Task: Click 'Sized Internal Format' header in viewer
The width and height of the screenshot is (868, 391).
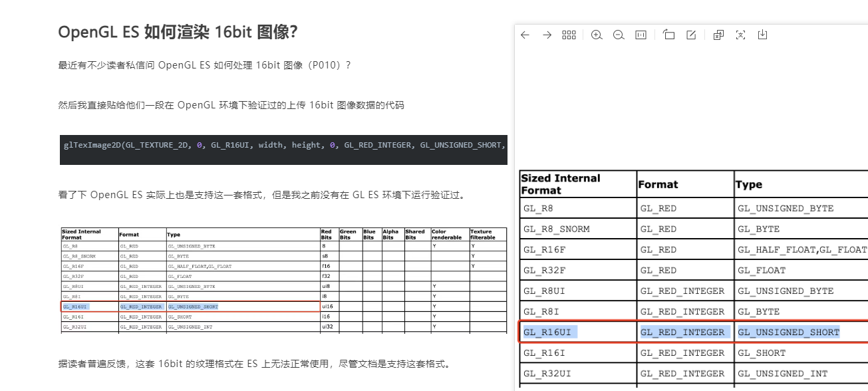Action: (578, 184)
